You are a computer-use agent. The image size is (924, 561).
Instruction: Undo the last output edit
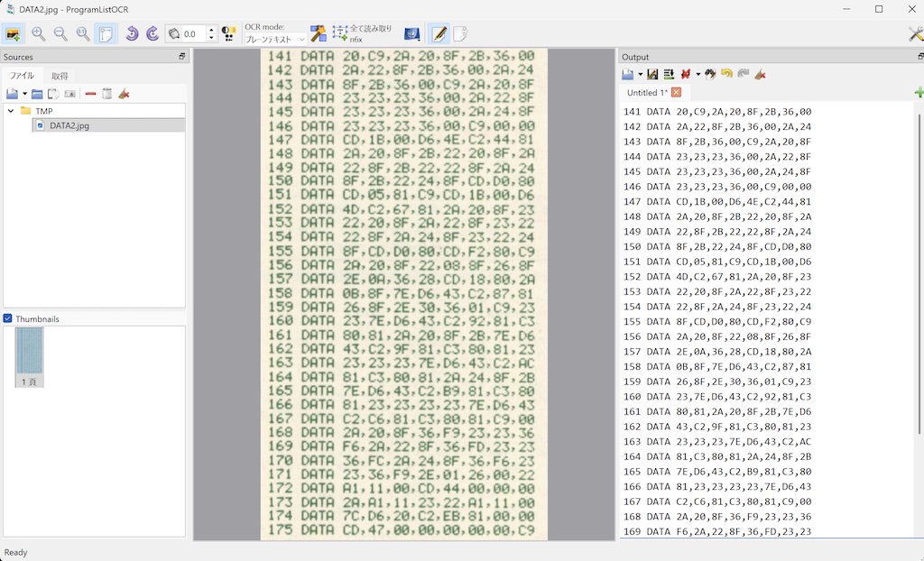click(726, 74)
